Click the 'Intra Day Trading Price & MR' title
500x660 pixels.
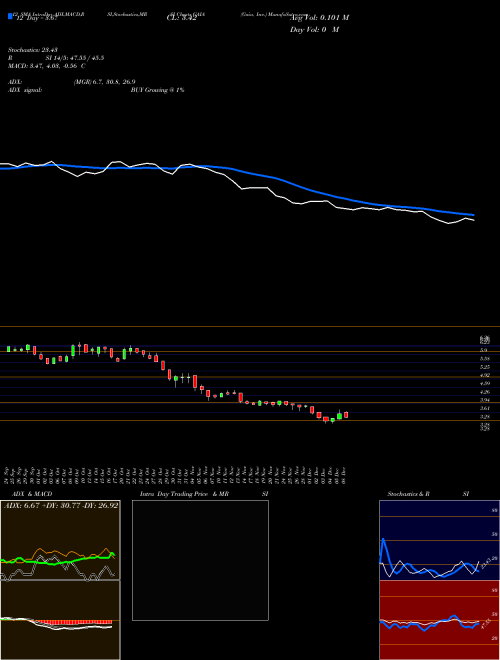pyautogui.click(x=184, y=494)
